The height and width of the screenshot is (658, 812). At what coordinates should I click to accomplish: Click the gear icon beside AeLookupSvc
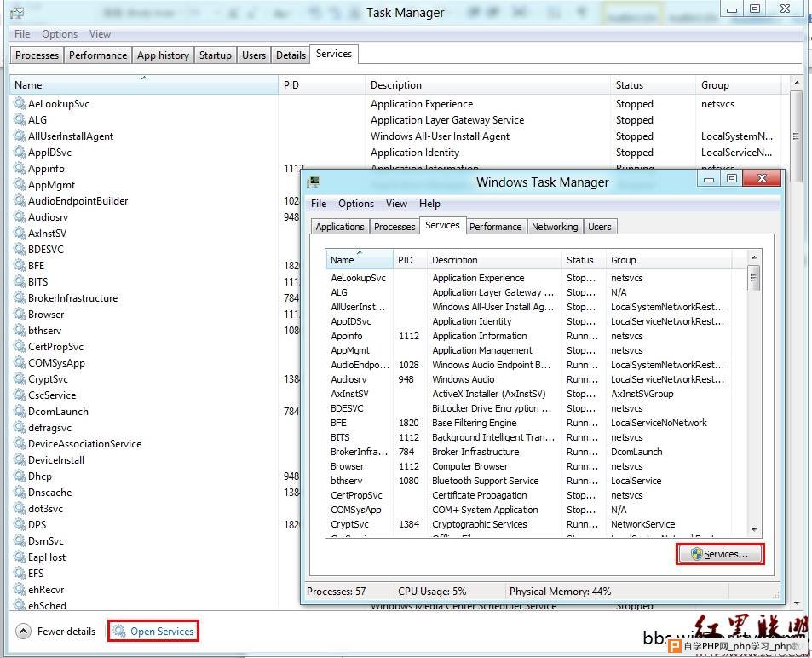(x=20, y=103)
